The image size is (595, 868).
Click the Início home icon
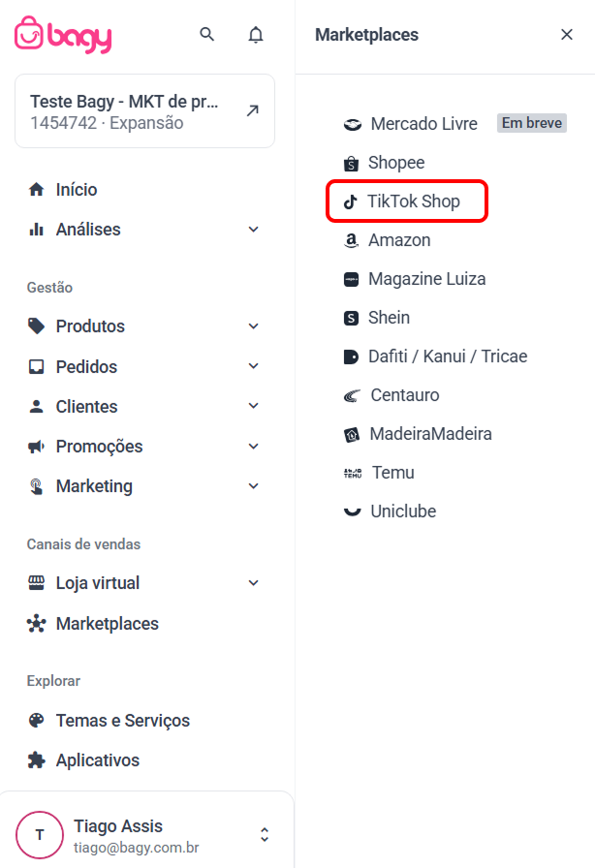37,190
